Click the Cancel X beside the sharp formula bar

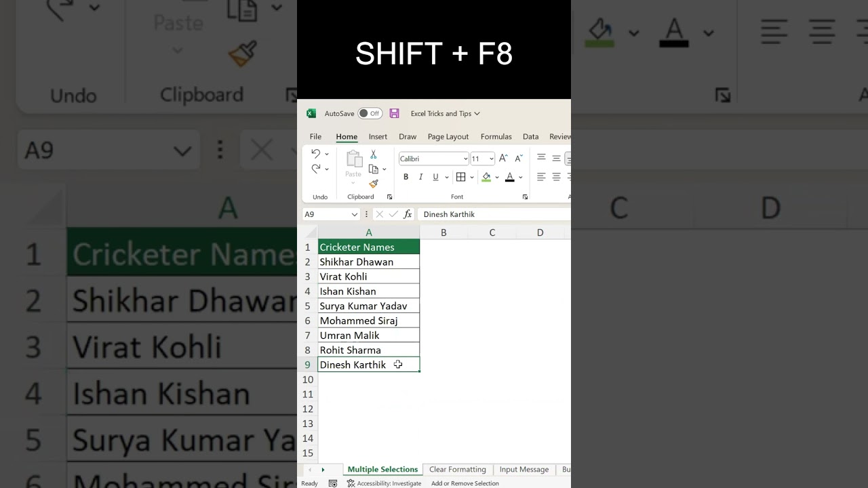point(379,214)
